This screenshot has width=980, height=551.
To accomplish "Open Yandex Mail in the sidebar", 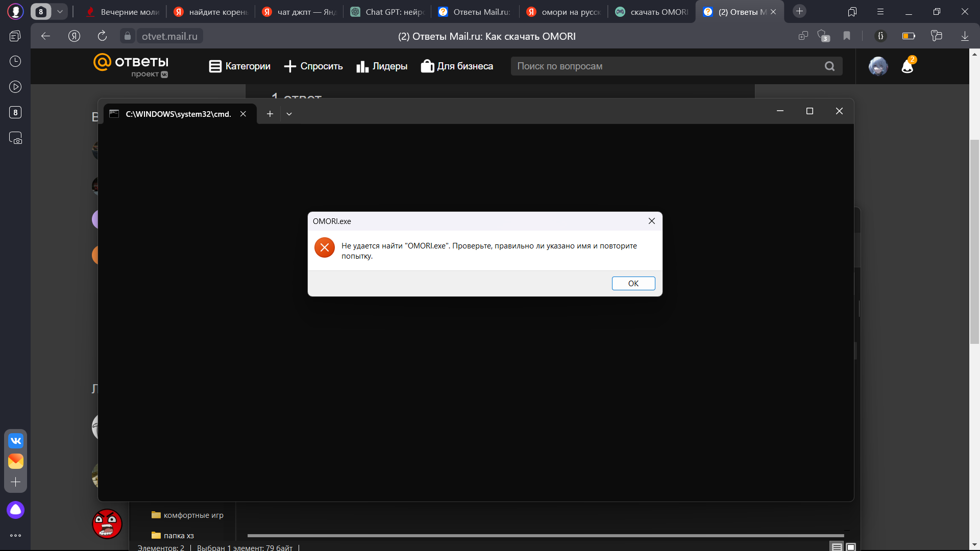I will [x=16, y=461].
